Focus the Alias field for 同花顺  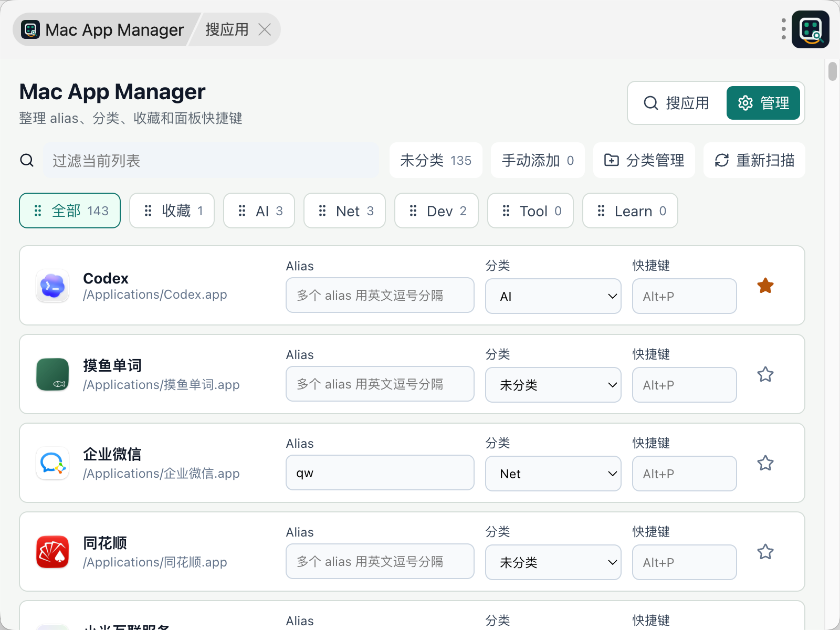click(x=380, y=561)
